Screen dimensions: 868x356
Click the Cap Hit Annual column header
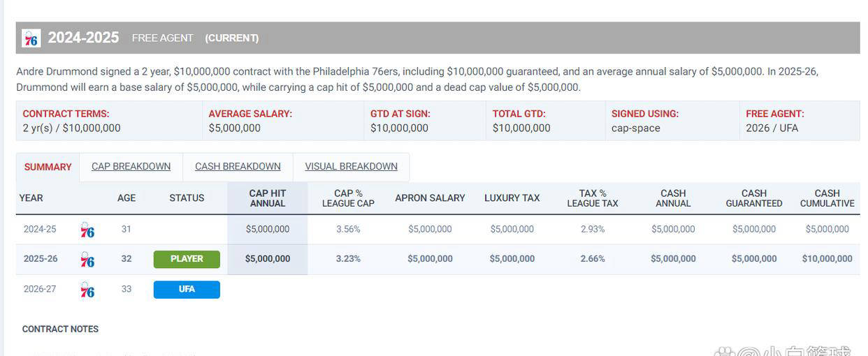pos(268,198)
